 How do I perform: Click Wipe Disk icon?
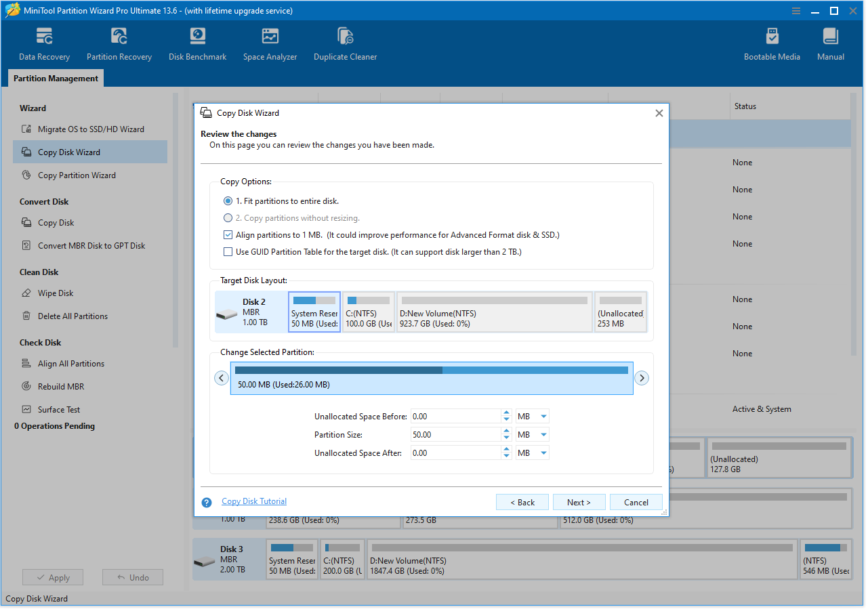tap(26, 293)
